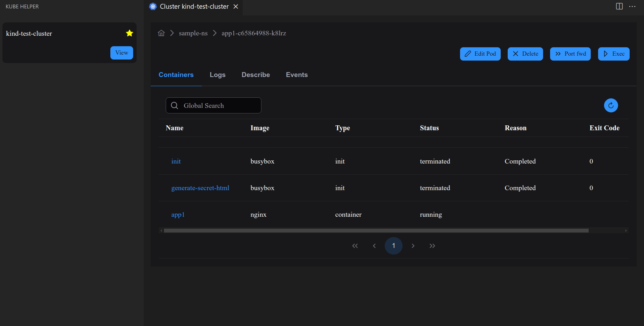Go to home via breadcrumb house icon

[x=161, y=33]
